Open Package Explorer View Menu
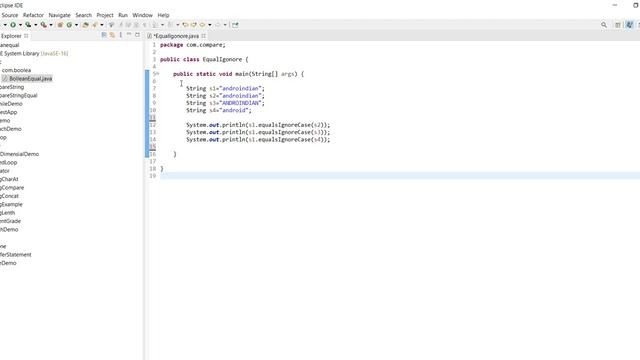The image size is (640, 360). (x=120, y=35)
